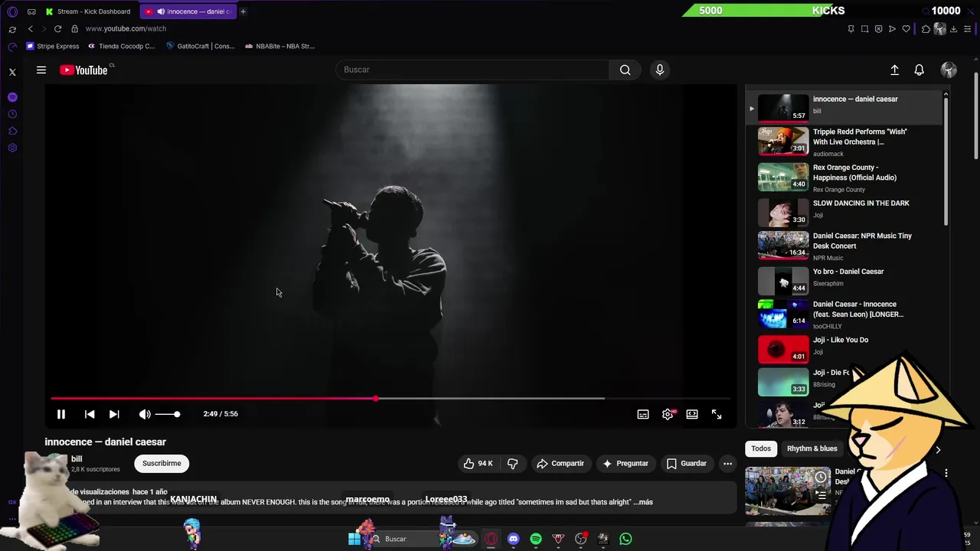Pause the video playback

[x=61, y=414]
